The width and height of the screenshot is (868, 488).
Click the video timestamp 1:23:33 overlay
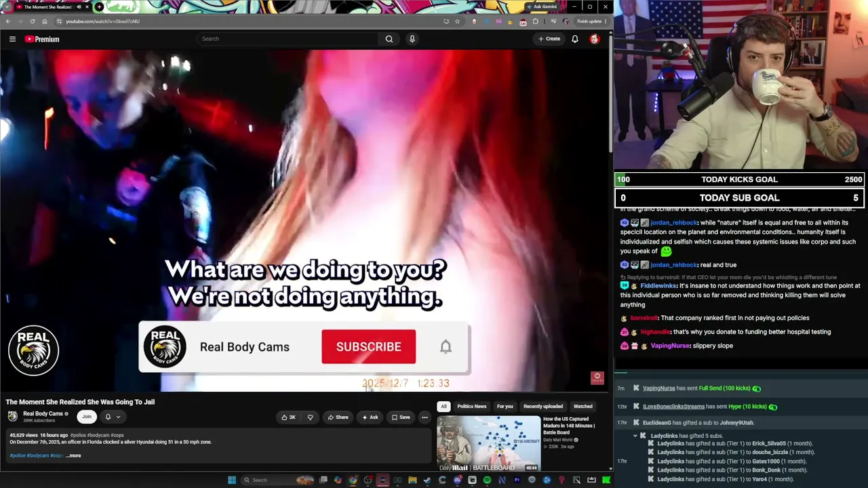[x=433, y=383]
